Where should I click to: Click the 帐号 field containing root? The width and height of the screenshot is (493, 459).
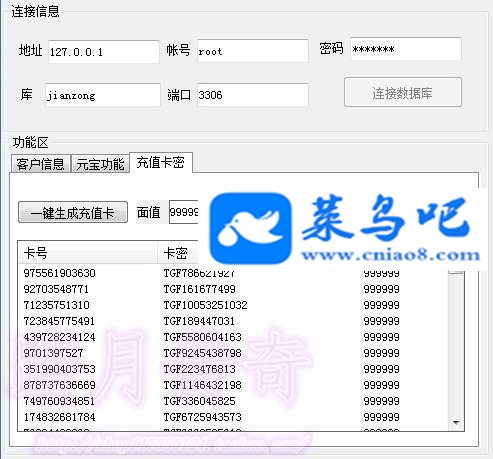253,51
